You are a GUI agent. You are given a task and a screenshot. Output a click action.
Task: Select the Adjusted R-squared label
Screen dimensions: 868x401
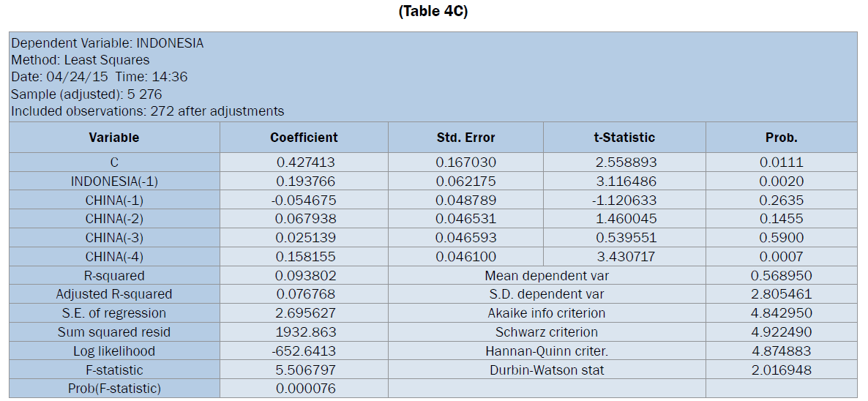(114, 294)
